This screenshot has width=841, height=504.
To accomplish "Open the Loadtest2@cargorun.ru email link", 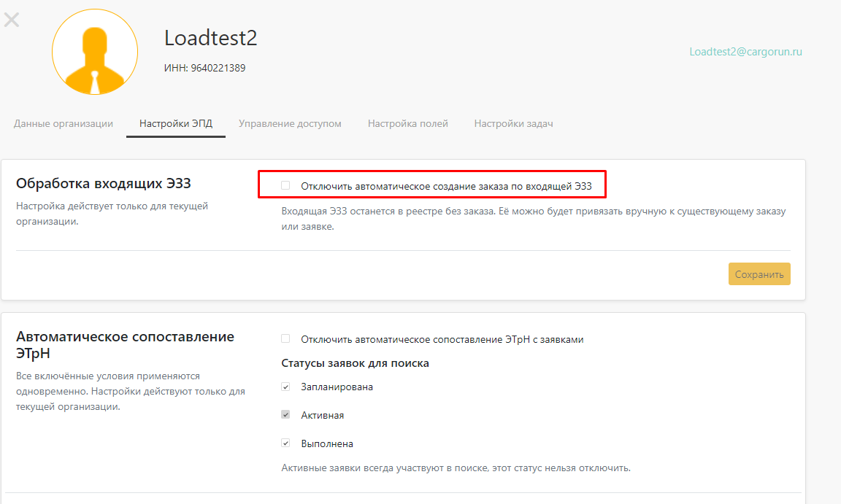I will [x=745, y=52].
